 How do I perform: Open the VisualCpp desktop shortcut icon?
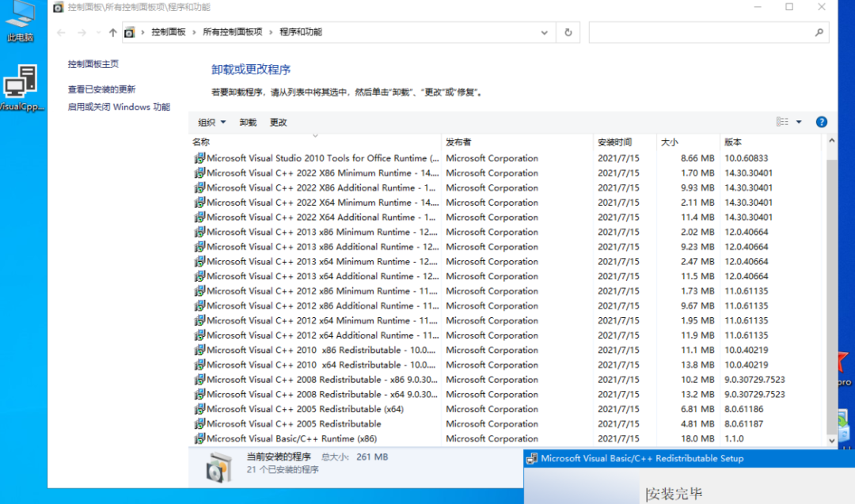(20, 87)
